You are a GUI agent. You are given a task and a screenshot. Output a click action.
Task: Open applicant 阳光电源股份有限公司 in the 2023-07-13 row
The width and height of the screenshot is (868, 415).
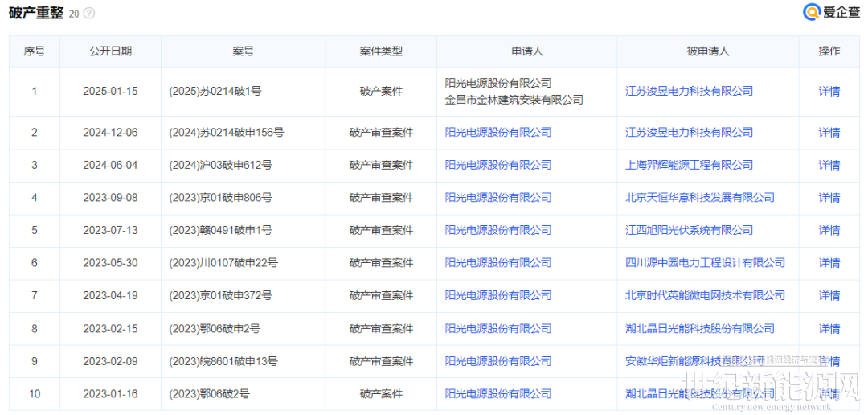(x=498, y=230)
